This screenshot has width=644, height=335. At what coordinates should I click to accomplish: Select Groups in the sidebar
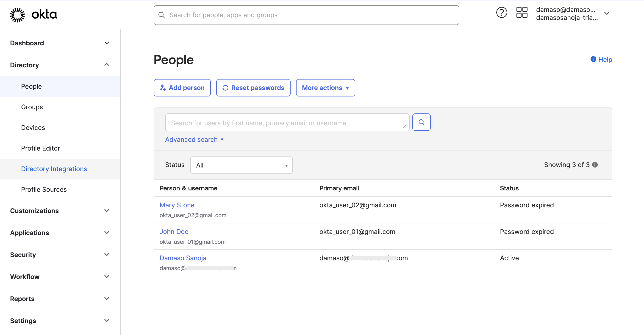[32, 107]
